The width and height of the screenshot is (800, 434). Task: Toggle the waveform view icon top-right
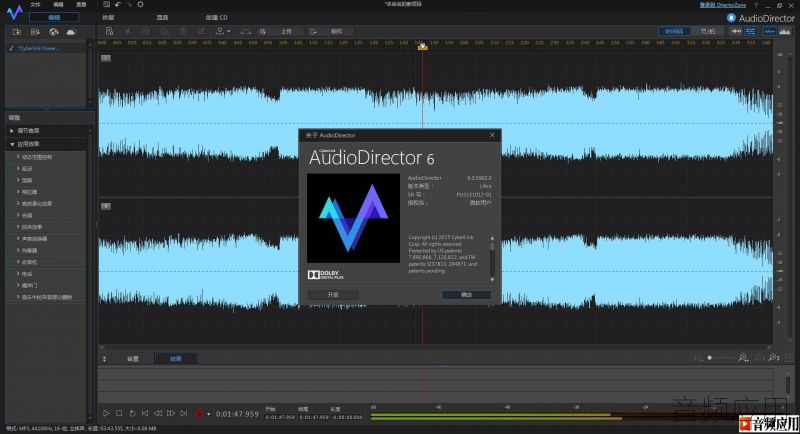[x=769, y=32]
